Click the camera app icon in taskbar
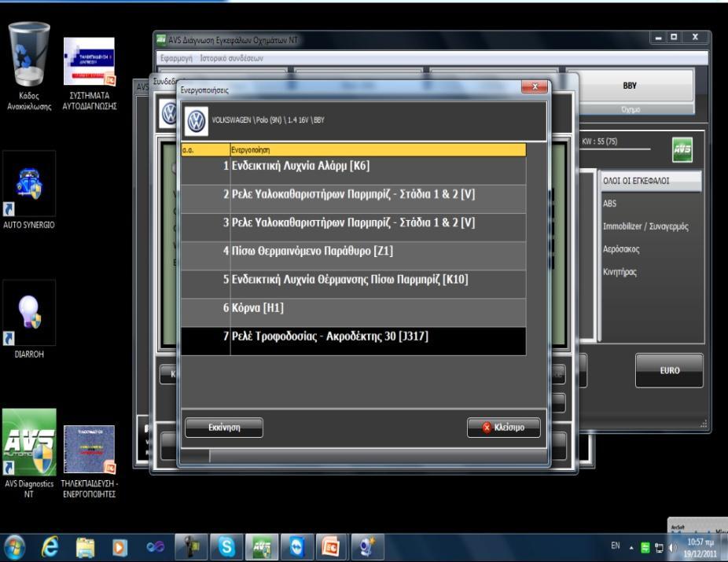The width and height of the screenshot is (728, 562). coord(191,547)
